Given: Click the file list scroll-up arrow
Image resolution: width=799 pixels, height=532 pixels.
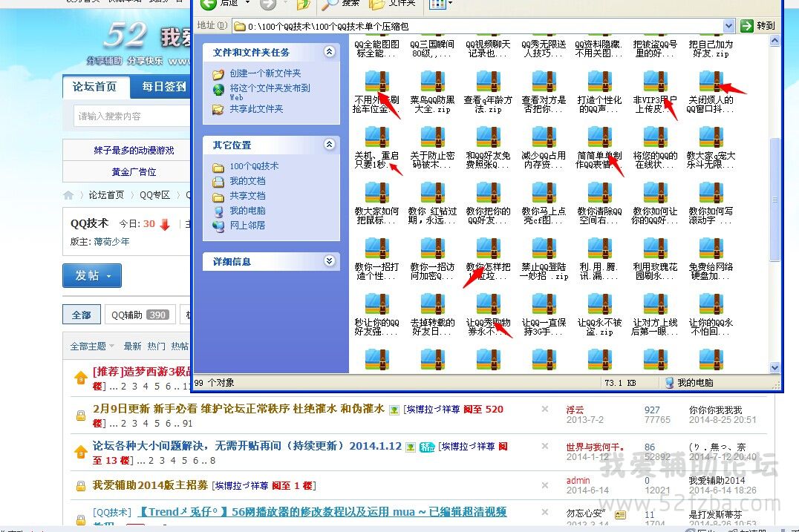Looking at the screenshot, I should pos(774,40).
